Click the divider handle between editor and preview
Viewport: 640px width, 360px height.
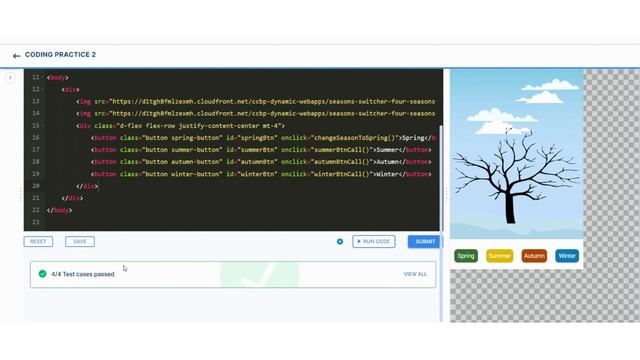point(446,195)
